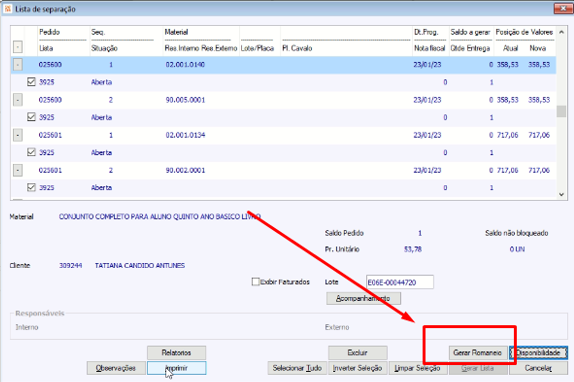Click the Material column header
The height and width of the screenshot is (382, 574).
click(x=176, y=32)
